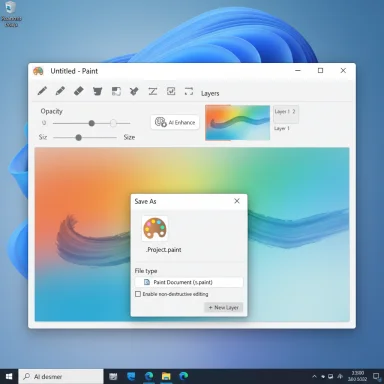Click the Size slider handle

tap(78, 137)
